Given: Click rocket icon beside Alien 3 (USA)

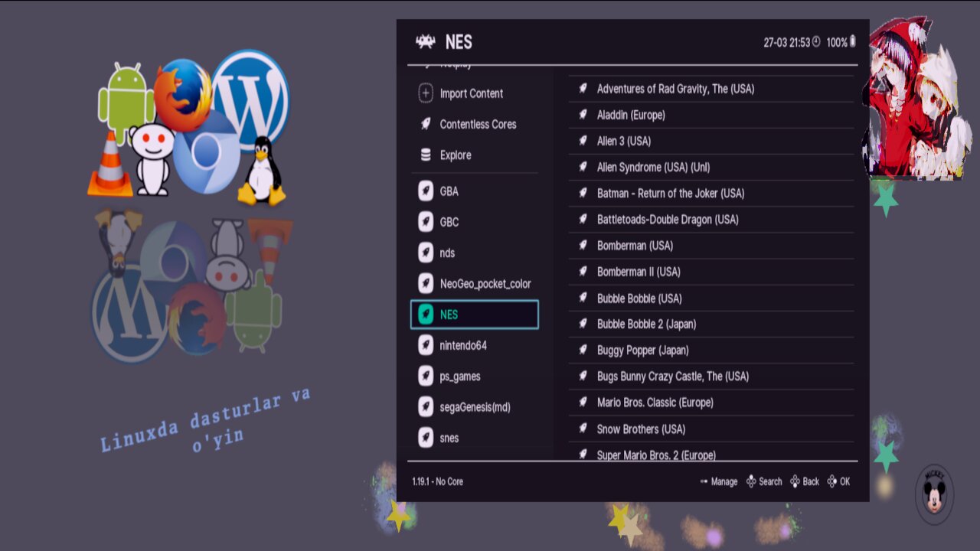Looking at the screenshot, I should (583, 141).
